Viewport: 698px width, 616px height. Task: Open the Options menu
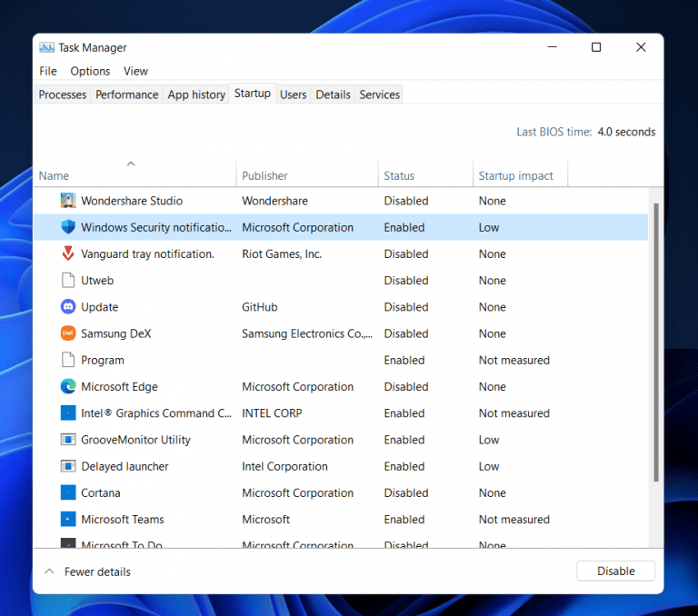tap(90, 71)
